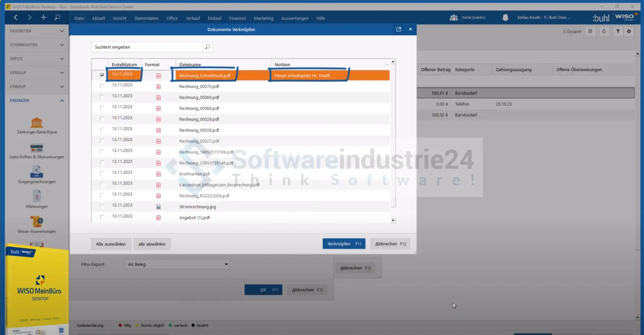Open Steuer-Auswertungen icon
Screen dimensions: 644x335
tap(37, 222)
